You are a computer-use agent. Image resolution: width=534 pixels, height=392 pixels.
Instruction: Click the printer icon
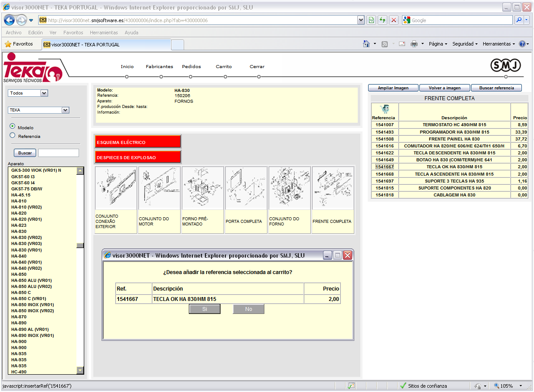414,44
